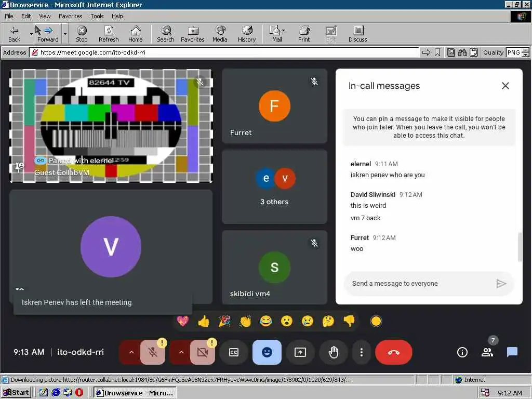This screenshot has height=399, width=532.
Task: Click the Discuss toolbar button
Action: [x=357, y=34]
